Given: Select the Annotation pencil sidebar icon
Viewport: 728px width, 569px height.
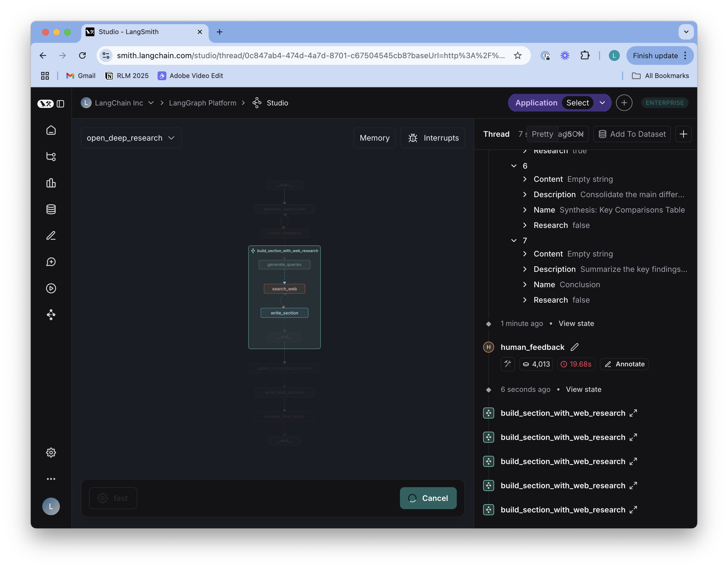Looking at the screenshot, I should [x=51, y=236].
